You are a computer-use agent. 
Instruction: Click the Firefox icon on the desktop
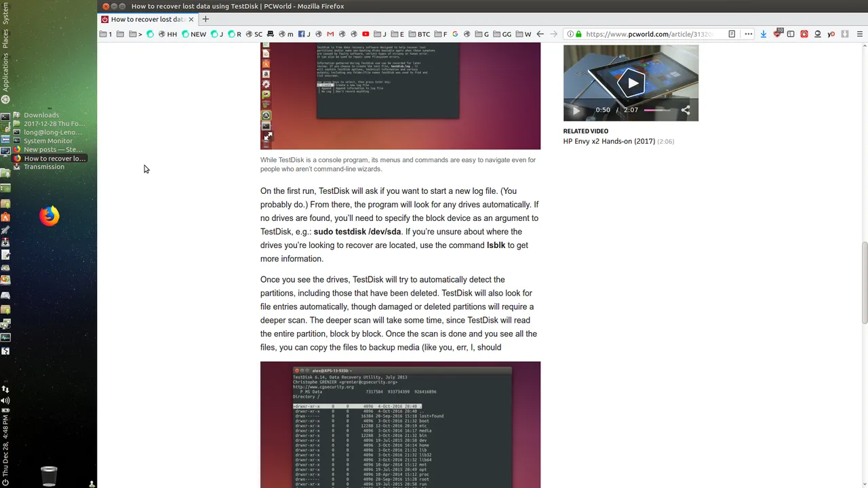click(49, 216)
